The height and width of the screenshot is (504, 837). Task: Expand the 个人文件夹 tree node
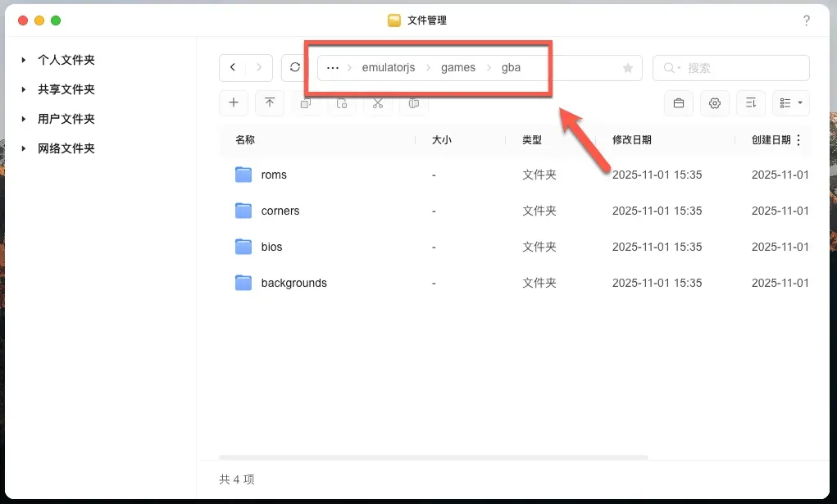25,61
